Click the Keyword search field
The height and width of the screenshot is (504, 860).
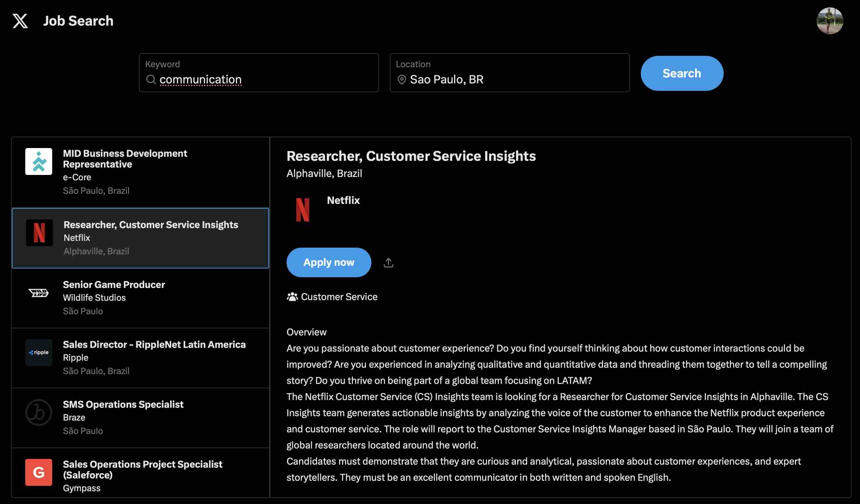pos(259,73)
